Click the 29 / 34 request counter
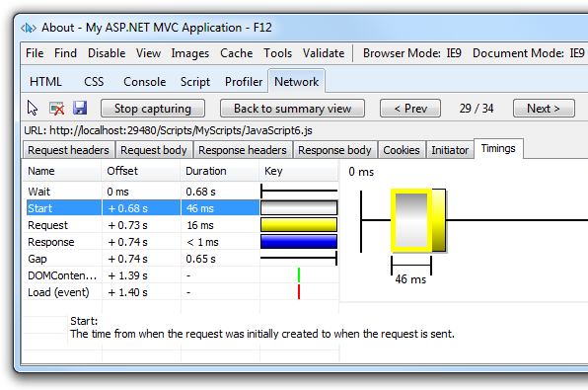The width and height of the screenshot is (588, 390). click(477, 109)
